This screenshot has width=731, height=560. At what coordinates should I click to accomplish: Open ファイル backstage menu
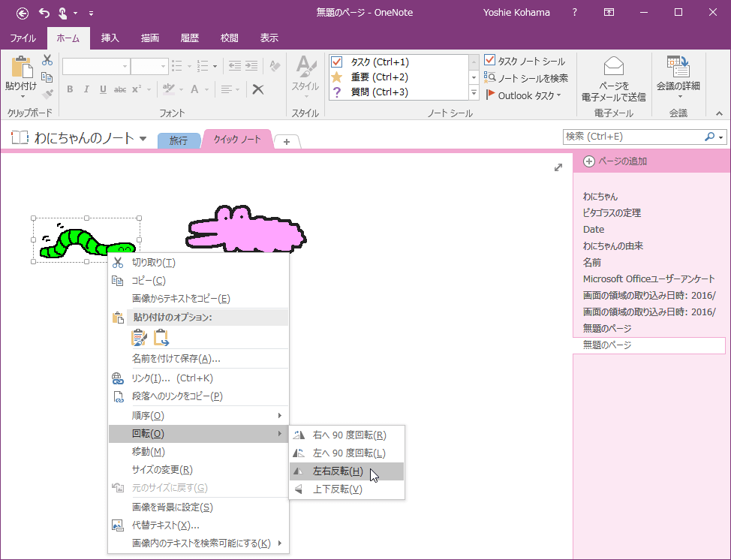point(23,38)
